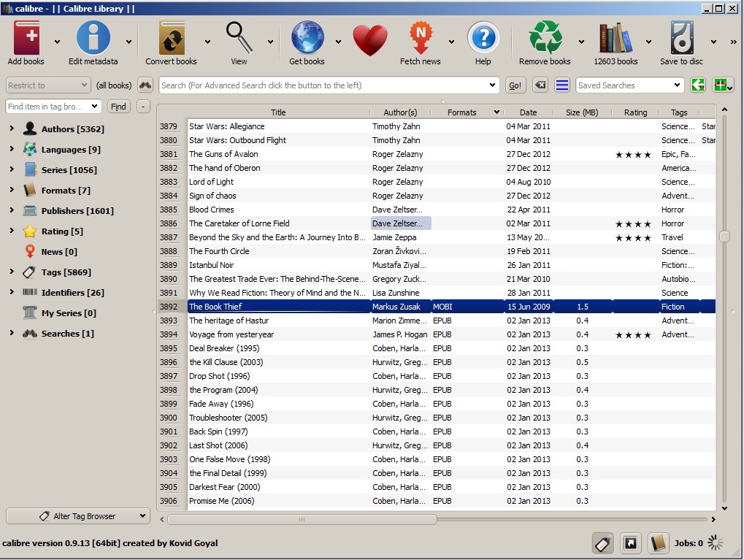Sort by Title column header
This screenshot has height=560, width=744.
tap(278, 112)
